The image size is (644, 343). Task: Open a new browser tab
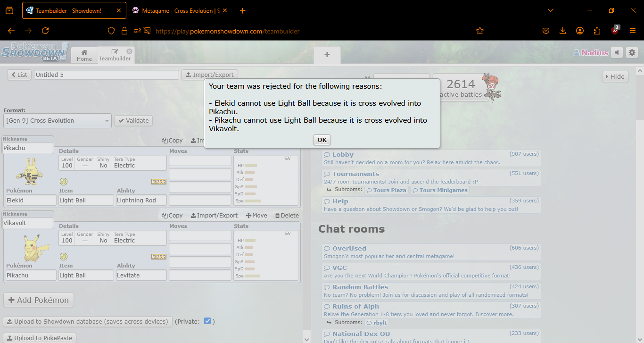coord(242,10)
